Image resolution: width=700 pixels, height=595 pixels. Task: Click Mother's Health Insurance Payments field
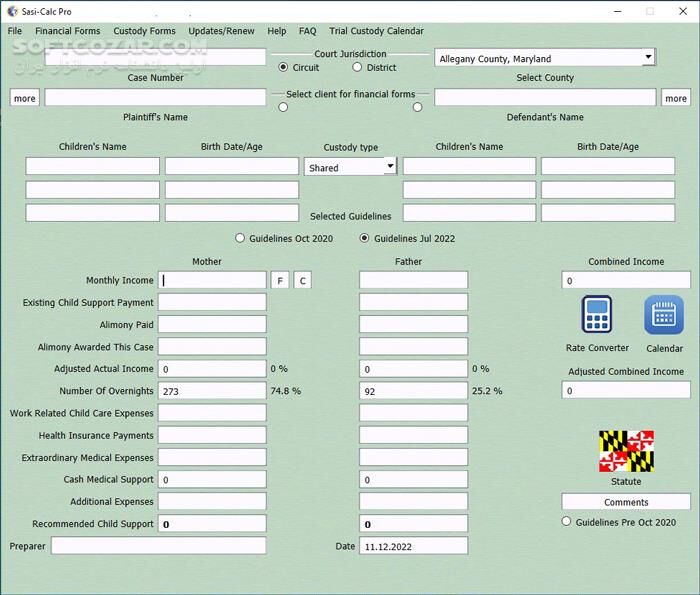[x=212, y=435]
